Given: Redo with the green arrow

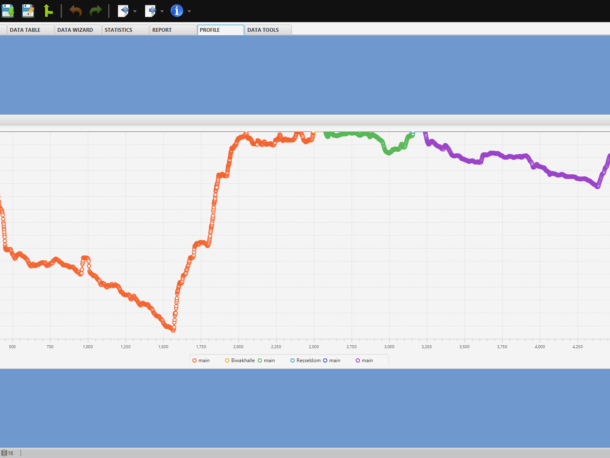Looking at the screenshot, I should [x=96, y=11].
